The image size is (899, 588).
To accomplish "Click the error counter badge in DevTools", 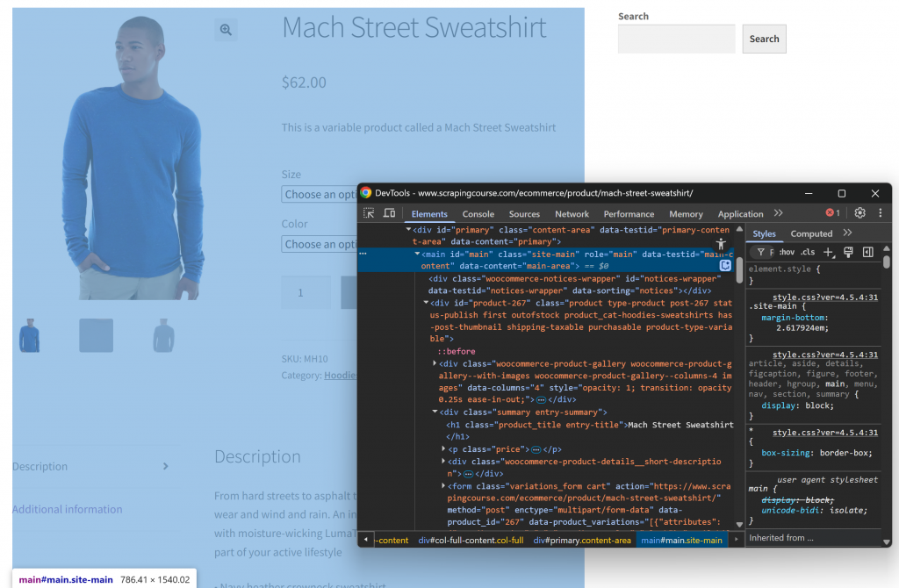I will point(830,213).
